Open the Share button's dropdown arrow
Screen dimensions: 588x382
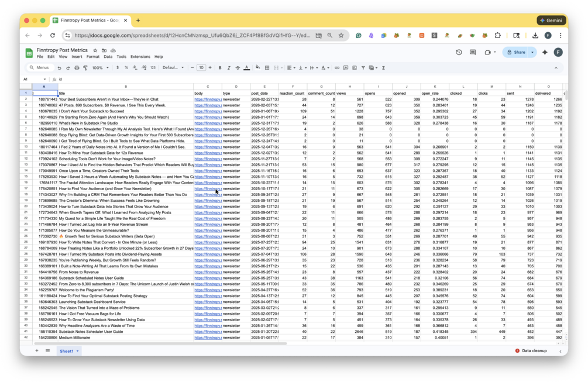[x=532, y=53]
